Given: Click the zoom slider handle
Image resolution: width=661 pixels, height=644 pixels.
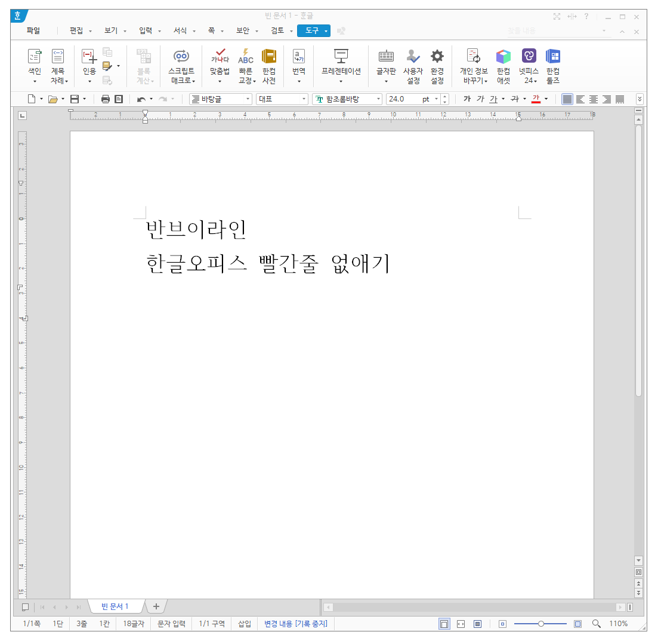Looking at the screenshot, I should tap(541, 623).
